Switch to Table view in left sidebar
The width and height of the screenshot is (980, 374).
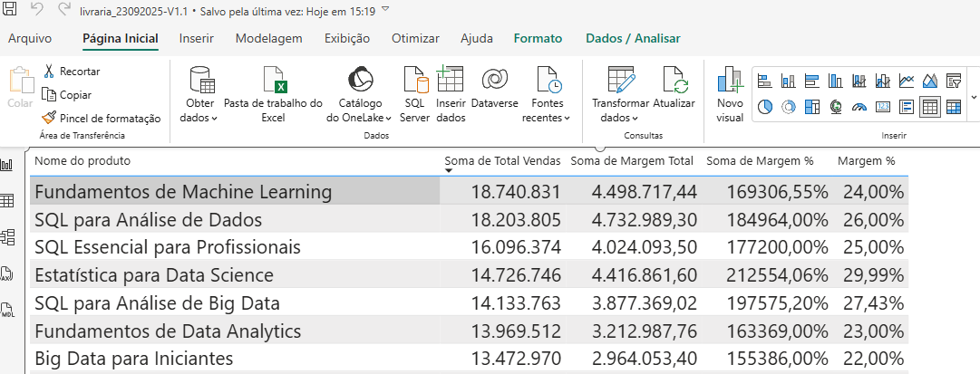(7, 201)
